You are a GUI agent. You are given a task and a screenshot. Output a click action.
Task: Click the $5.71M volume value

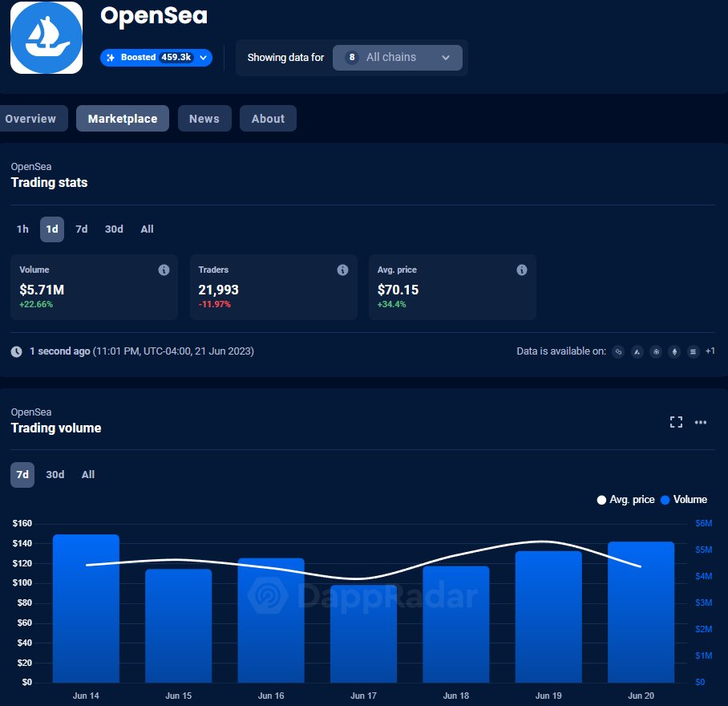(x=42, y=290)
